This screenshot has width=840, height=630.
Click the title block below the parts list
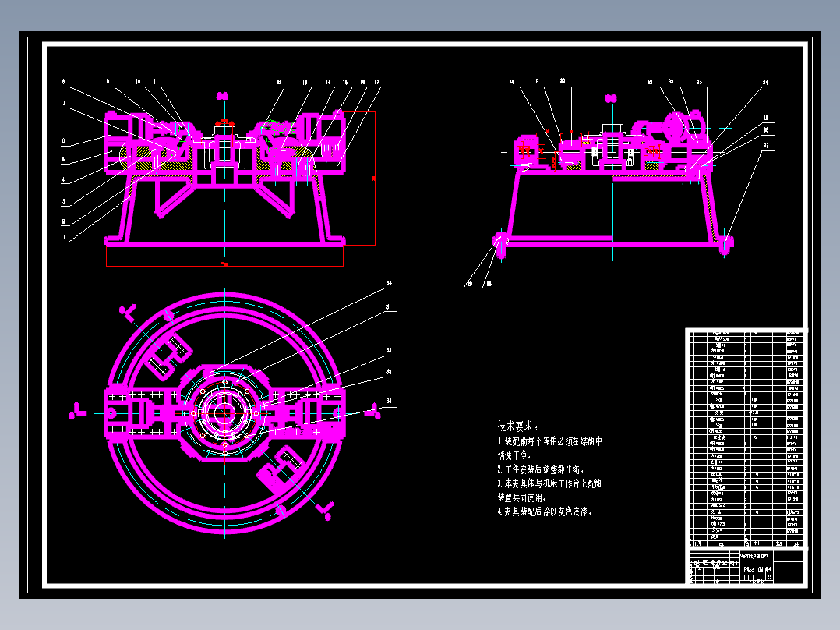tap(746, 567)
